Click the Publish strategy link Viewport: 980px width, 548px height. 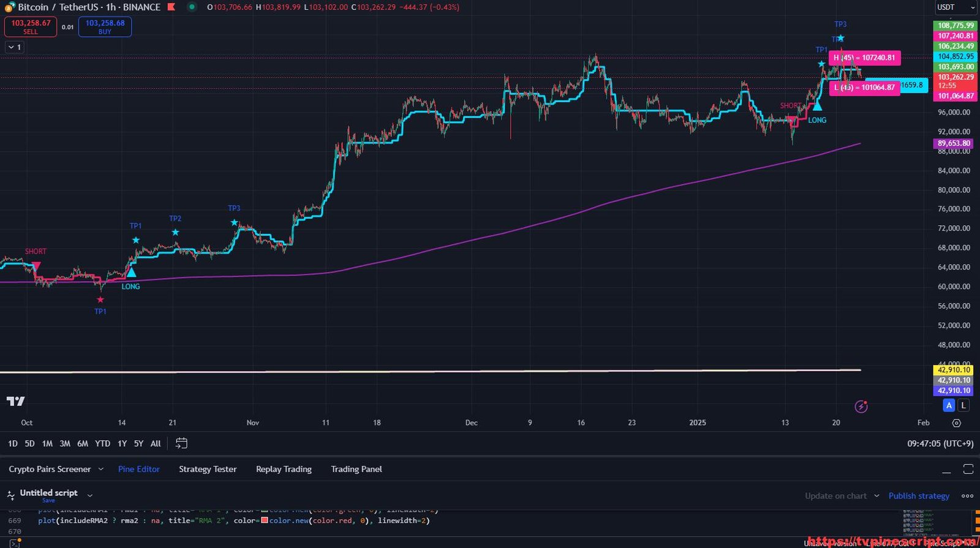point(919,496)
